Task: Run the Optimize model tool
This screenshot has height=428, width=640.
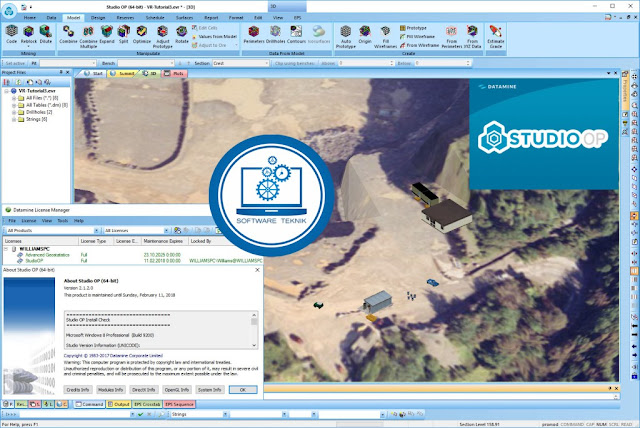Action: tap(142, 34)
